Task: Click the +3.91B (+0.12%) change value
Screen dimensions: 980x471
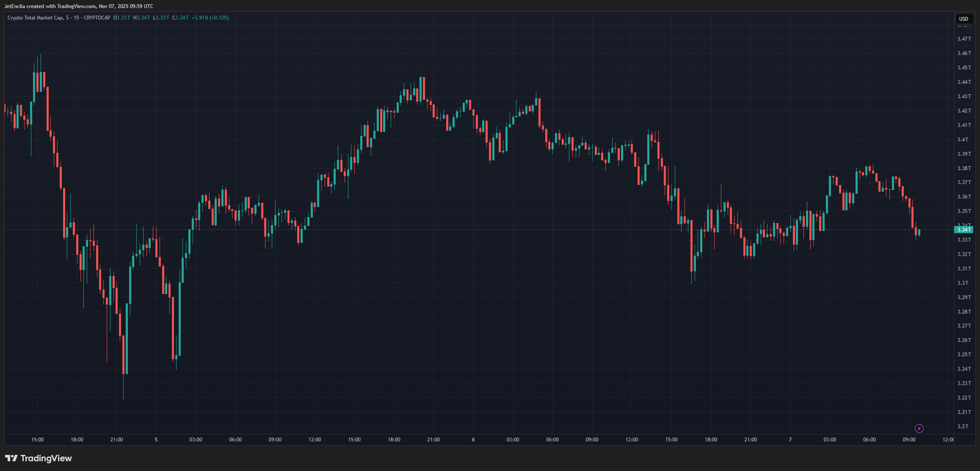Action: coord(210,18)
